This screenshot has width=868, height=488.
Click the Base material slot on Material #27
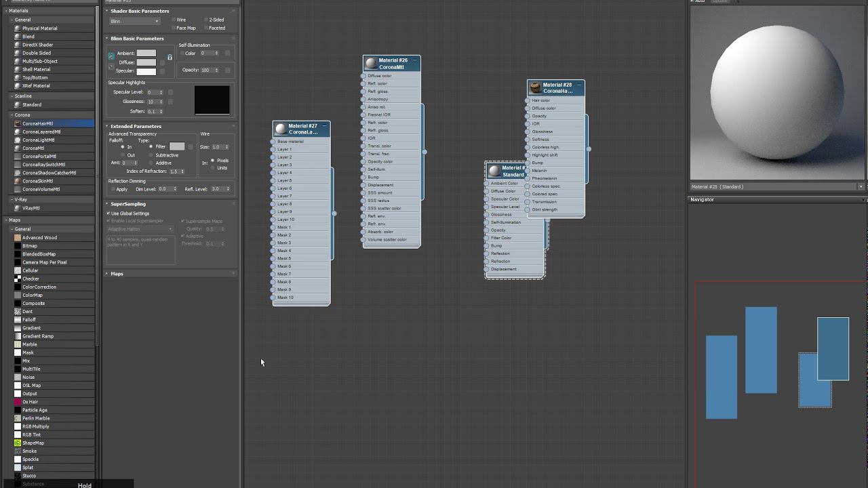tap(301, 142)
